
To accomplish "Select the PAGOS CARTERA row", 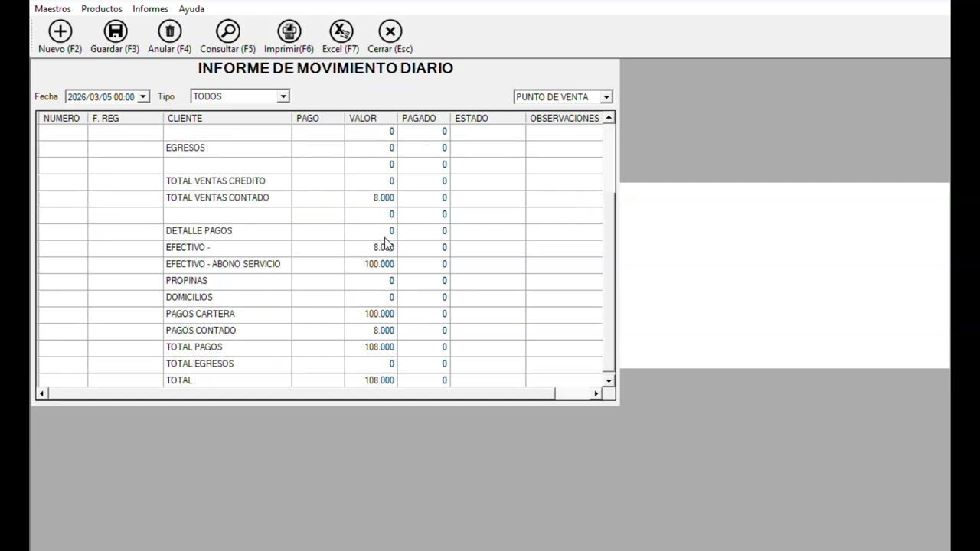I will tap(319, 314).
